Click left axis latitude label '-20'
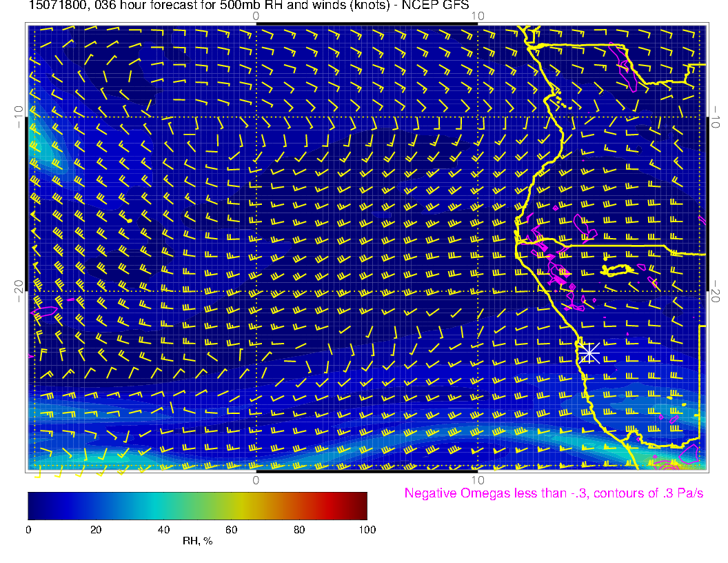Screen dimensions: 728x563 (x=19, y=291)
